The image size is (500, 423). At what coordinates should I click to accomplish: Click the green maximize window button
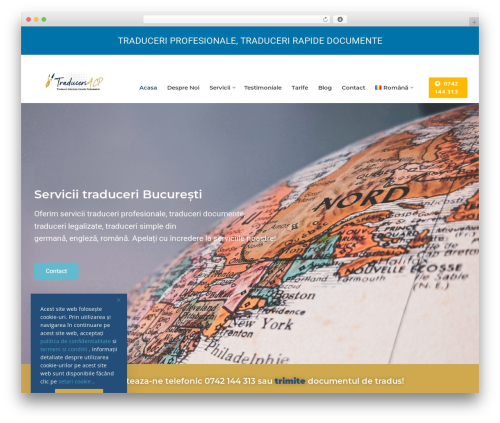[x=44, y=19]
